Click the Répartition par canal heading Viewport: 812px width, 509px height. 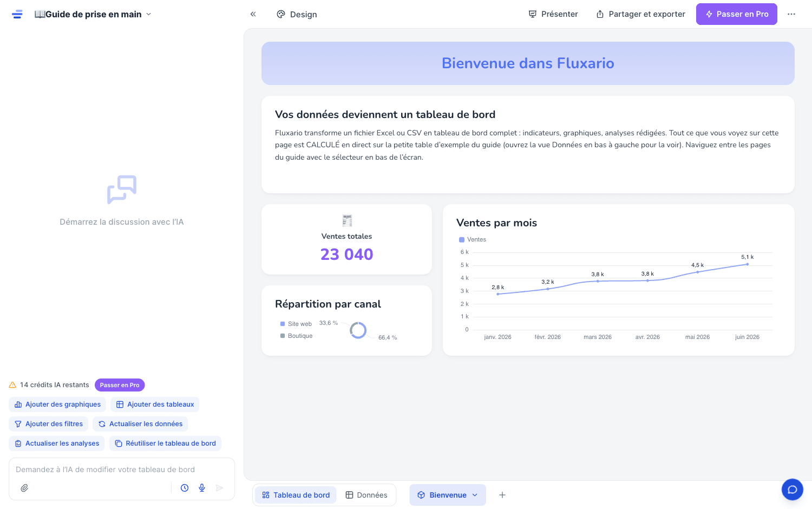tap(328, 304)
